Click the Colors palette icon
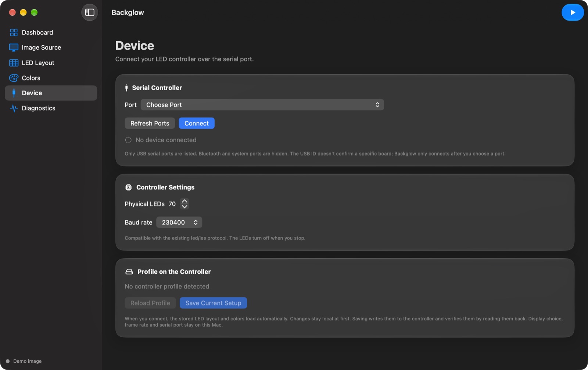 click(x=14, y=78)
